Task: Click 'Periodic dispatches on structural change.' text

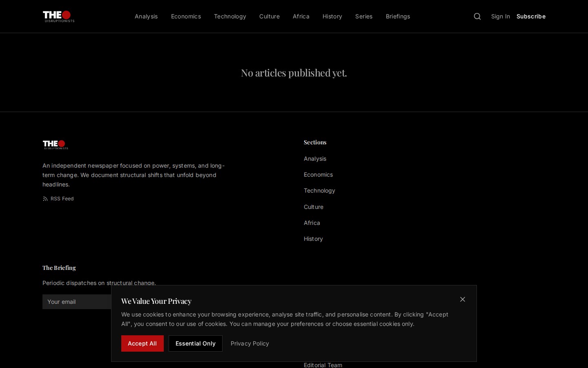Action: point(99,283)
